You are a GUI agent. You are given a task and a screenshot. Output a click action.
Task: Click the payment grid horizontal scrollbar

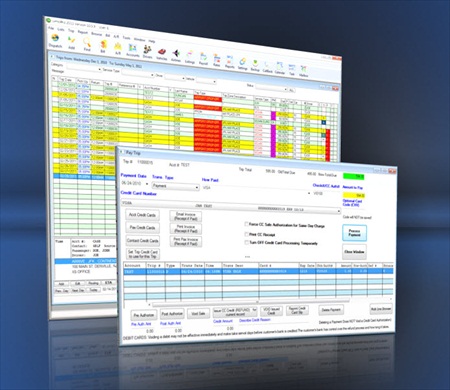coord(251,302)
